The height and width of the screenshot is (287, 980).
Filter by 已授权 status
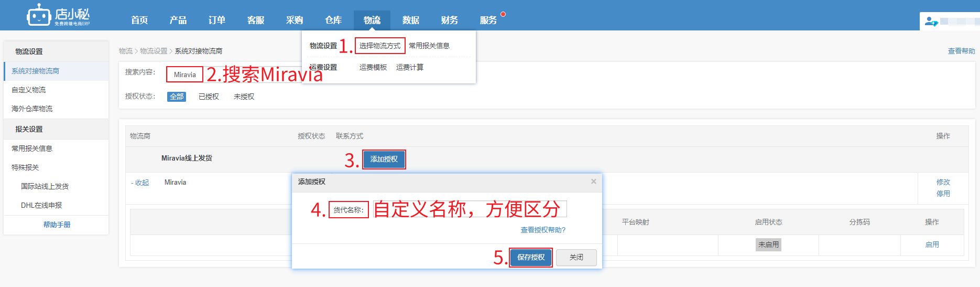click(x=209, y=97)
